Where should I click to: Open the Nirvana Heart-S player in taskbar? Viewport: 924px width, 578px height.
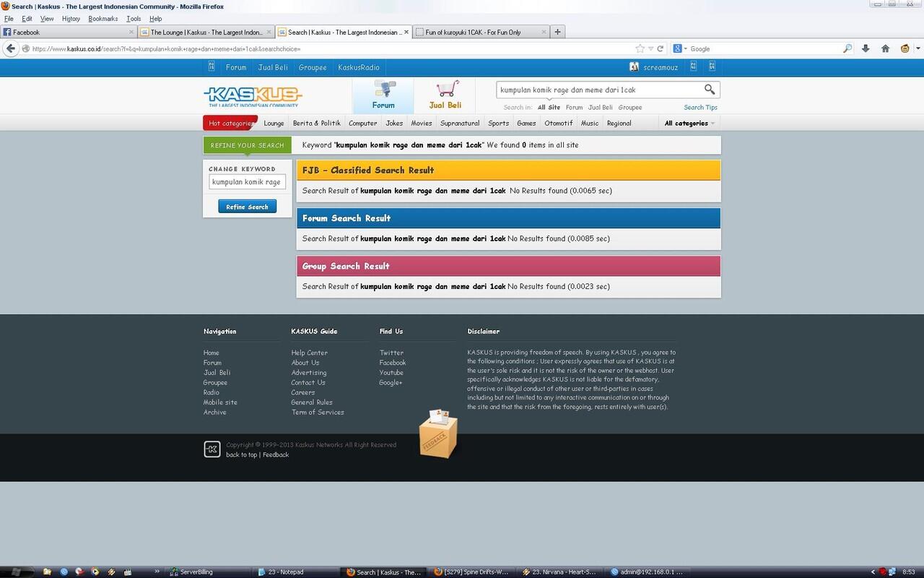(559, 572)
